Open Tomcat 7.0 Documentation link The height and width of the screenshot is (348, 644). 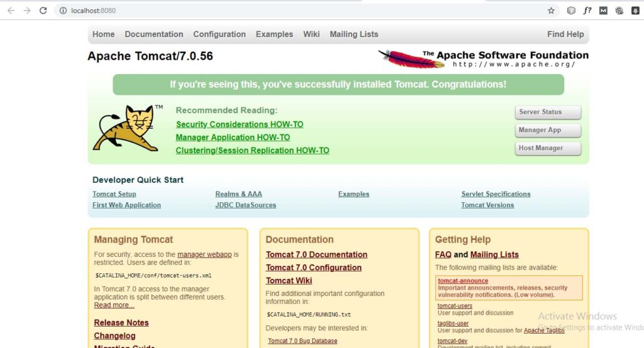click(317, 255)
